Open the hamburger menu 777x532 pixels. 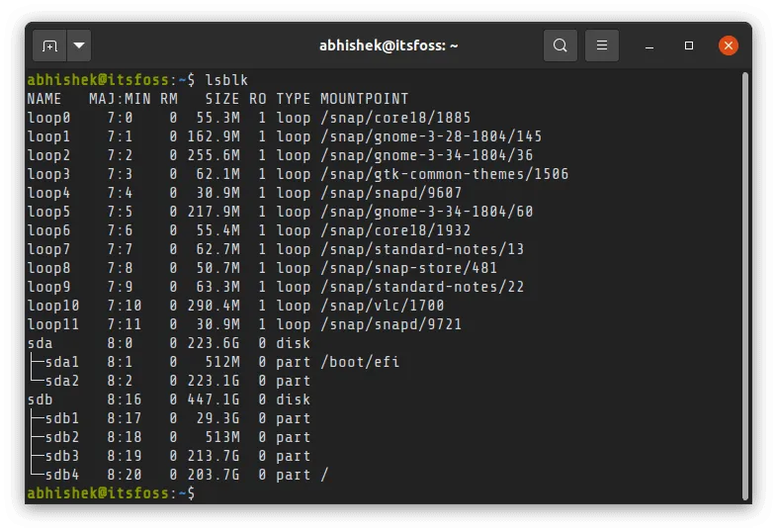click(601, 45)
